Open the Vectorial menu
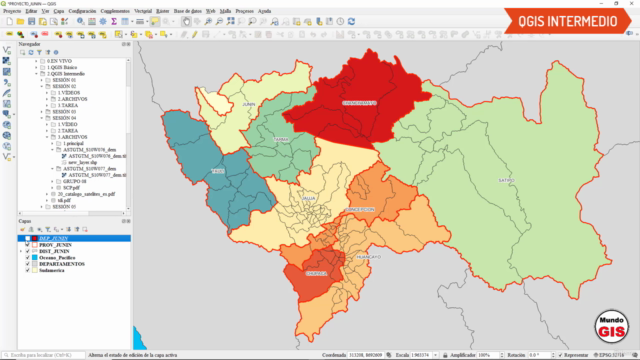 pyautogui.click(x=143, y=11)
